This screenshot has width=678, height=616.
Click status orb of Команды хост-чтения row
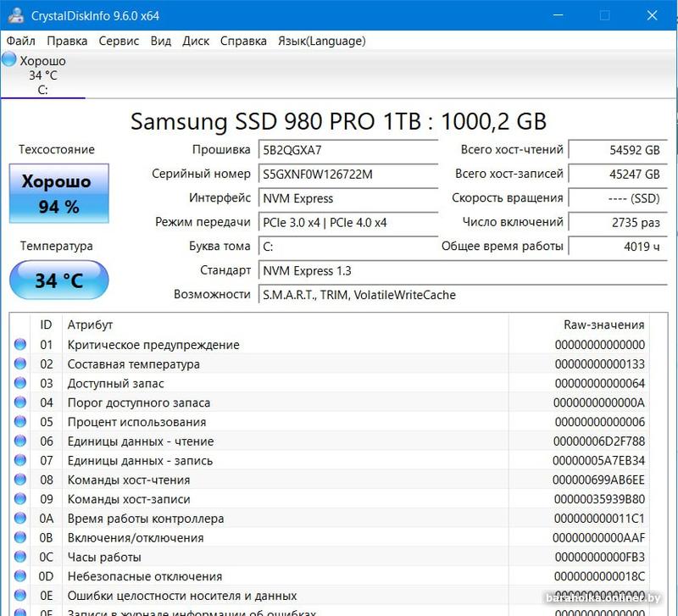(x=20, y=480)
